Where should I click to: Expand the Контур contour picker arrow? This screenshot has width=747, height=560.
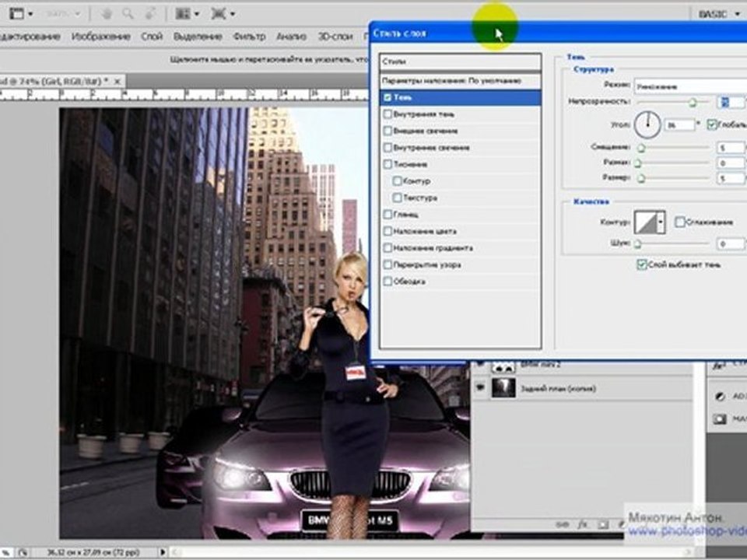click(661, 222)
